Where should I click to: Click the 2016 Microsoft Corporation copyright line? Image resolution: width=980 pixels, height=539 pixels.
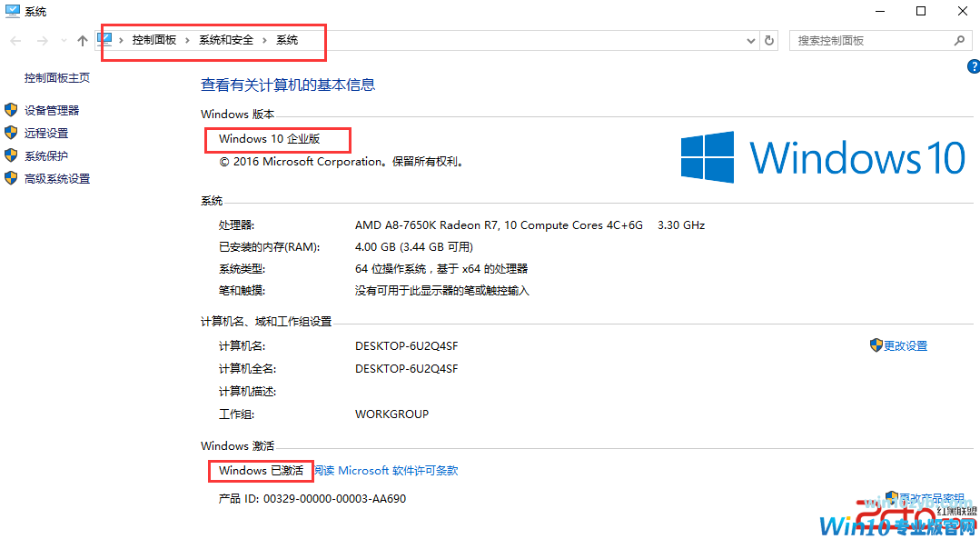coord(342,162)
